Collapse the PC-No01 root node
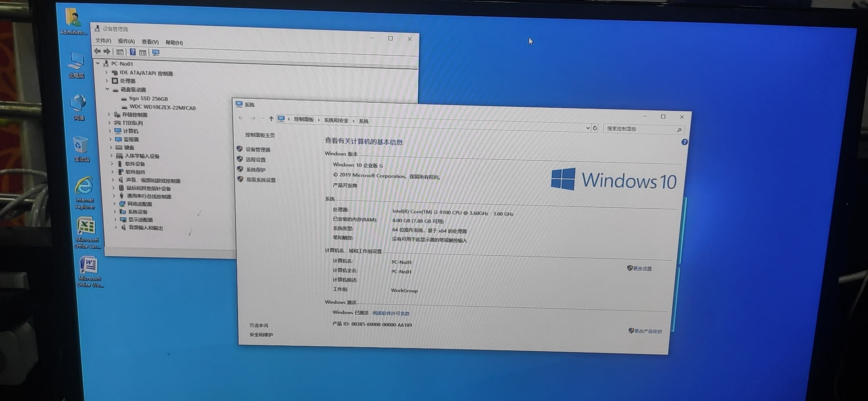868x401 pixels. click(98, 63)
